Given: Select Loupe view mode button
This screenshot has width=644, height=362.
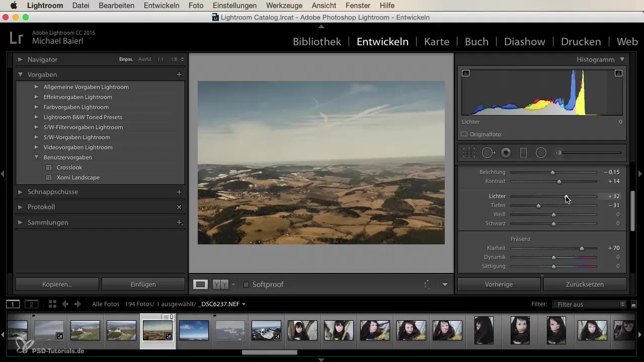Looking at the screenshot, I should click(x=201, y=285).
